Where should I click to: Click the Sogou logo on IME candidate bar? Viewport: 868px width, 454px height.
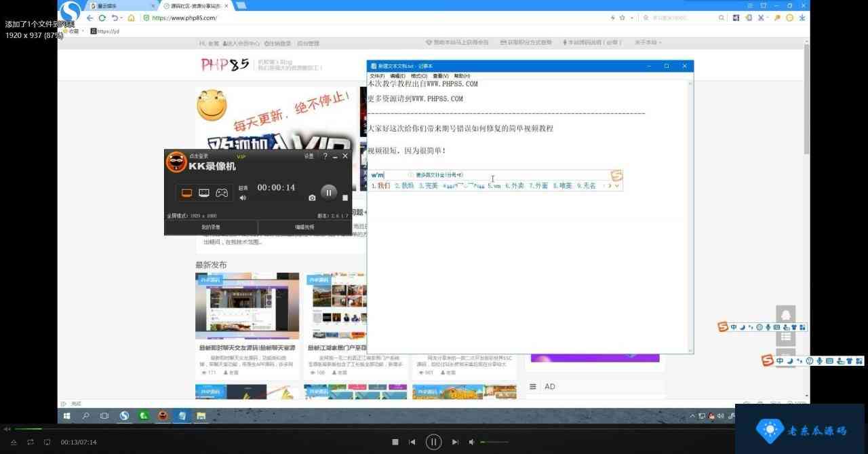[x=616, y=176]
